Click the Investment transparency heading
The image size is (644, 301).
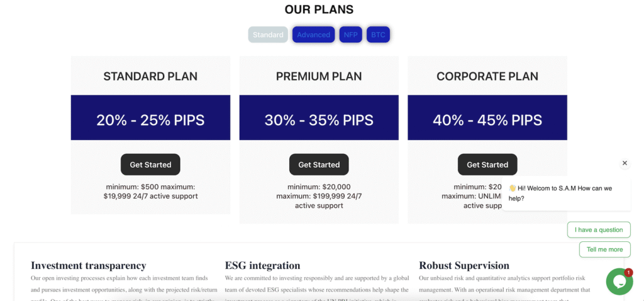[88, 265]
